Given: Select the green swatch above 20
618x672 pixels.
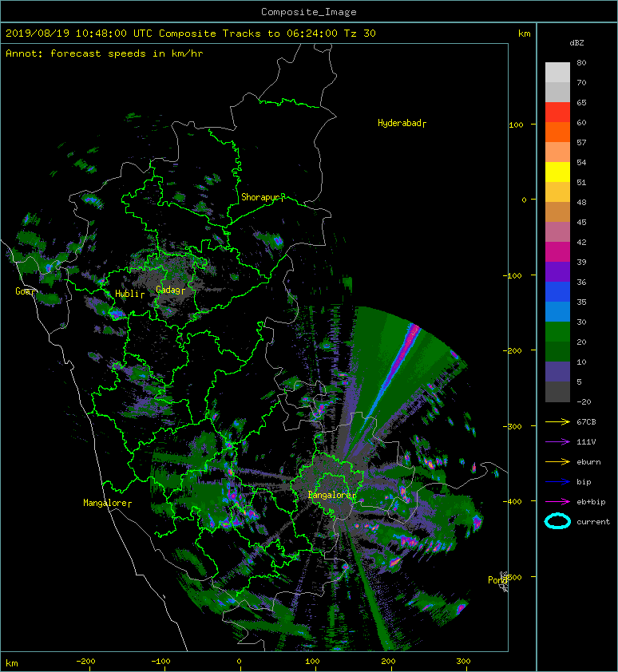Looking at the screenshot, I should click(x=557, y=331).
